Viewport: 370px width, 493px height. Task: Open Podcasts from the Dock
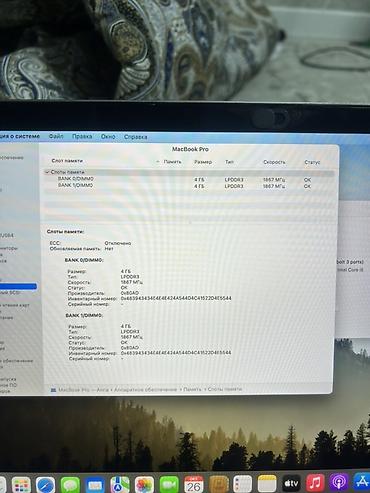click(x=339, y=482)
